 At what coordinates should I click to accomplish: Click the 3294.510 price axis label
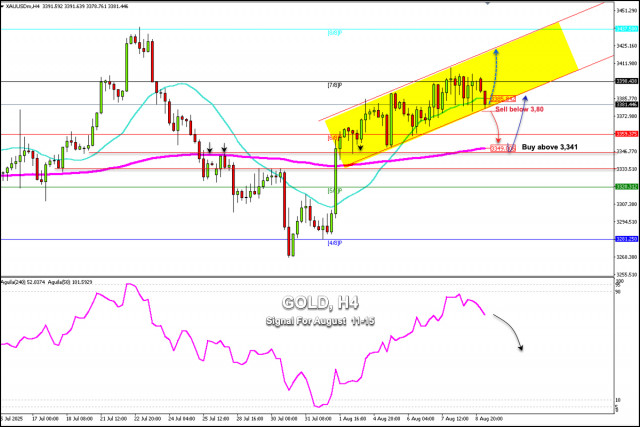coord(627,222)
